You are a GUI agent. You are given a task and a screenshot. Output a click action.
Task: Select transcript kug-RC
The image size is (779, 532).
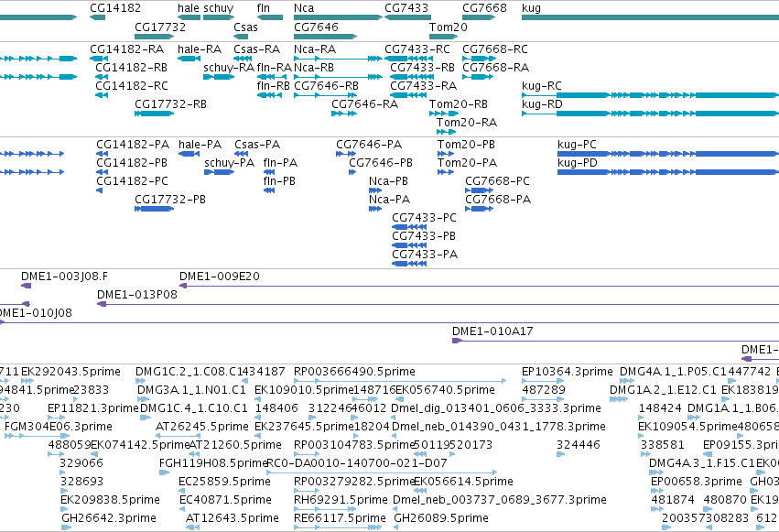542,86
